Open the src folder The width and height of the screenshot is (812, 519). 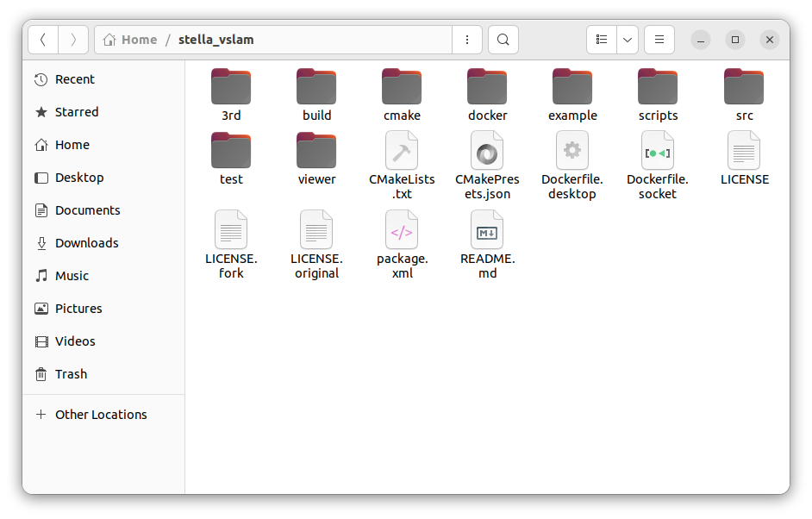coord(743,85)
